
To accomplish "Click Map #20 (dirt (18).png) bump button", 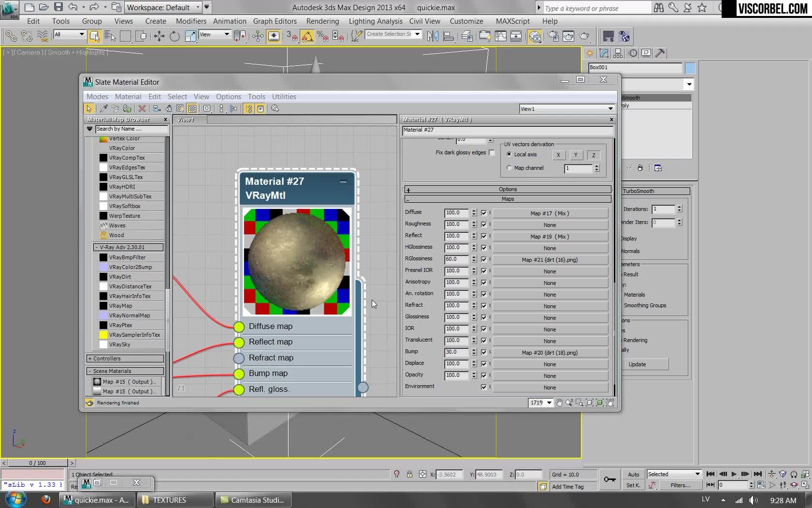I will [550, 353].
